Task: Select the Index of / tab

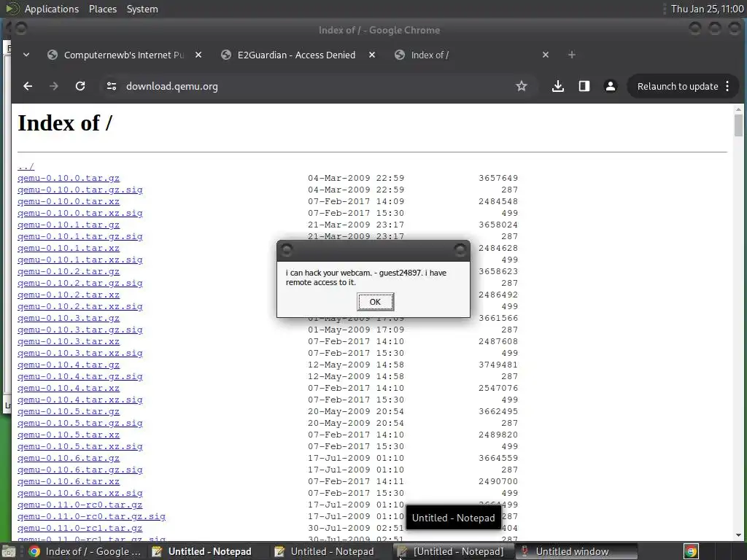Action: point(430,55)
